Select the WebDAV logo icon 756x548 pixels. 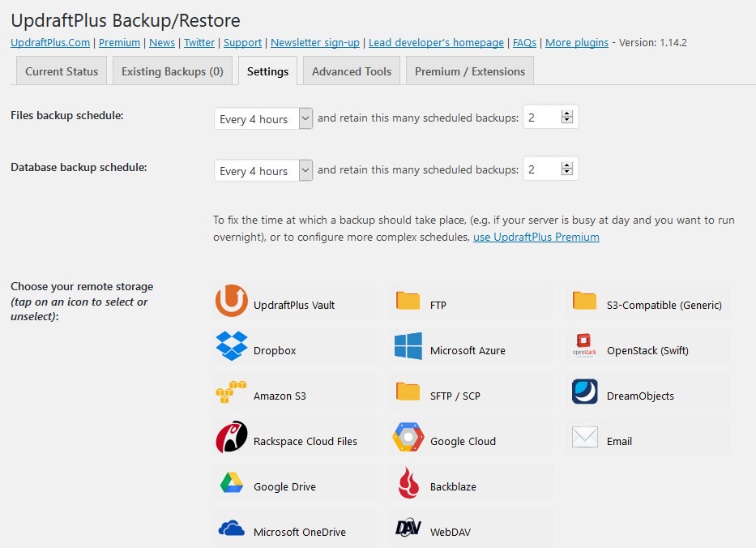click(408, 528)
